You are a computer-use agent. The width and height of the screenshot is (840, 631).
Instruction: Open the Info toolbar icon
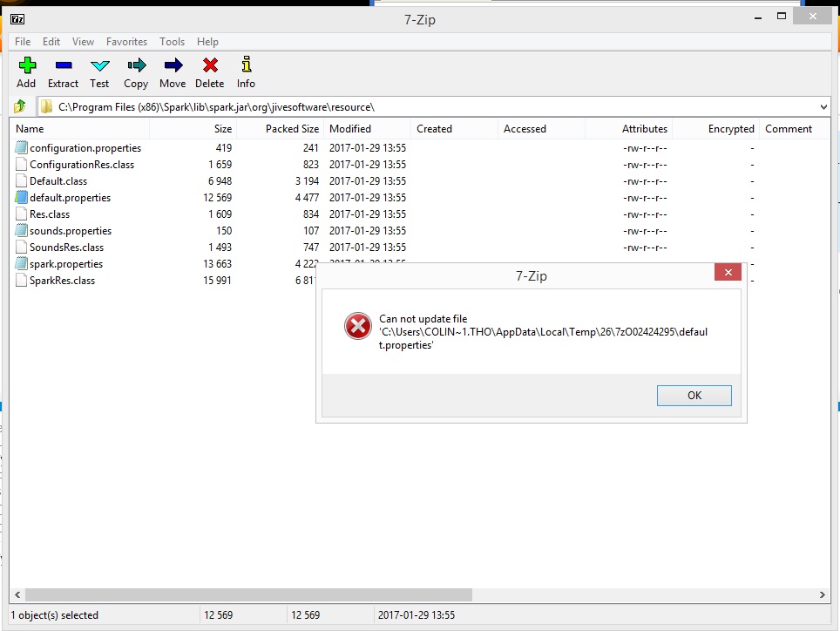246,65
